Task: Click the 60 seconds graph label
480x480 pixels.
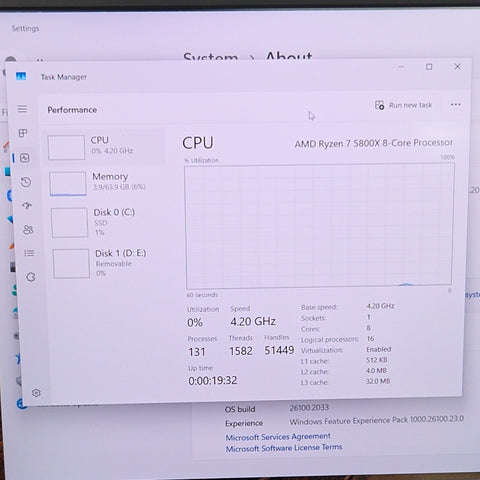Action: point(202,295)
